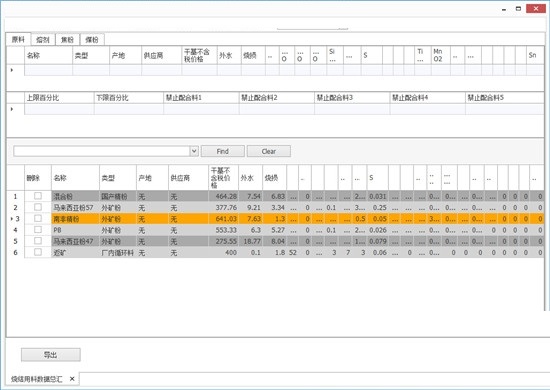Switch to the 焦粉 tab
550x390 pixels.
[67, 40]
